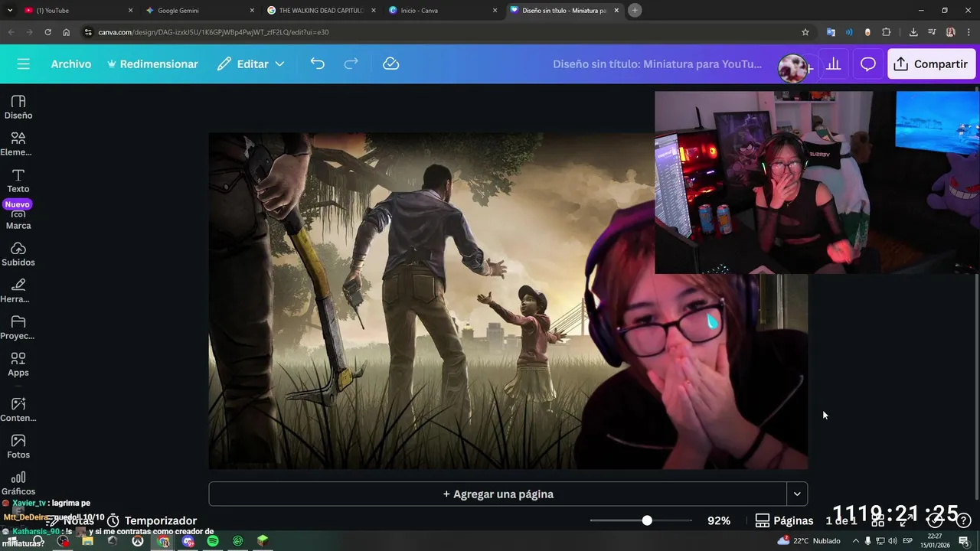The height and width of the screenshot is (551, 980).
Task: Open the Páginas view
Action: coord(784,520)
